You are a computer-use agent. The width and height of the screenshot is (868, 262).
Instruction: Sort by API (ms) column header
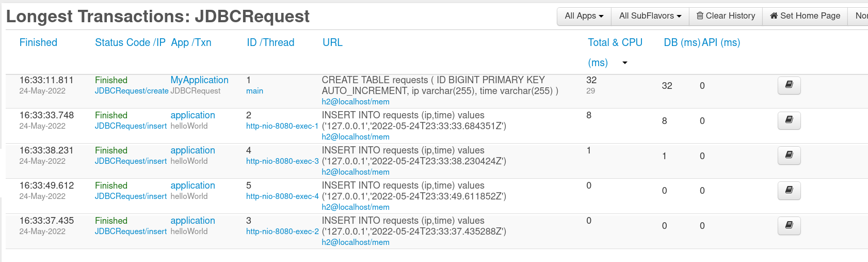click(721, 42)
